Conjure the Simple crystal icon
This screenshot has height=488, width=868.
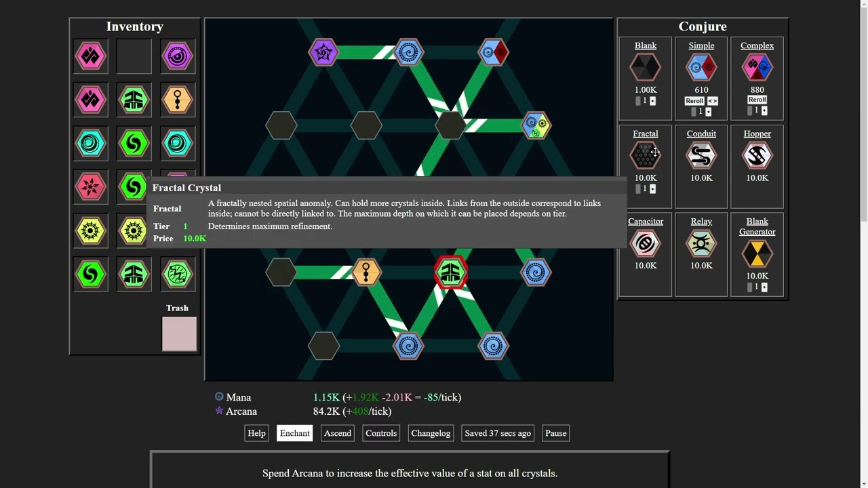tap(701, 68)
